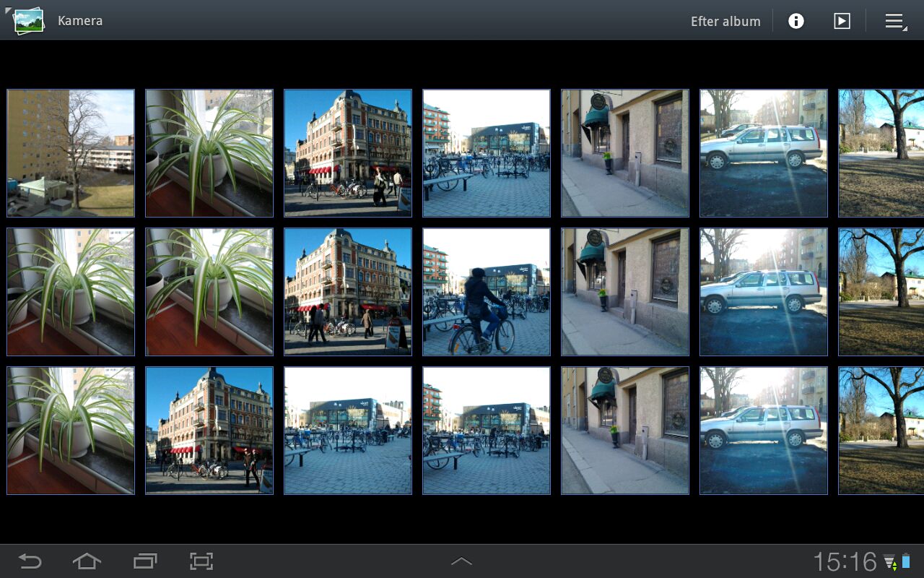
Task: Start slideshow with the play icon
Action: (x=842, y=21)
